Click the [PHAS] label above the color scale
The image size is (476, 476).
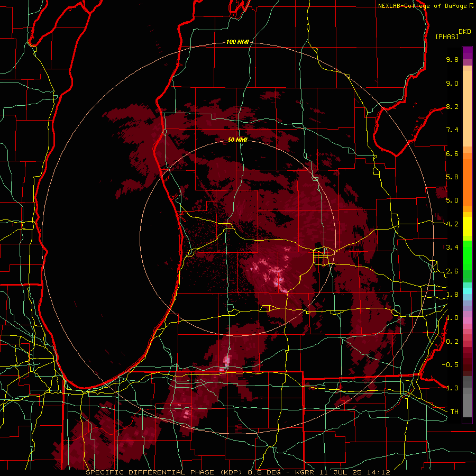pos(447,36)
